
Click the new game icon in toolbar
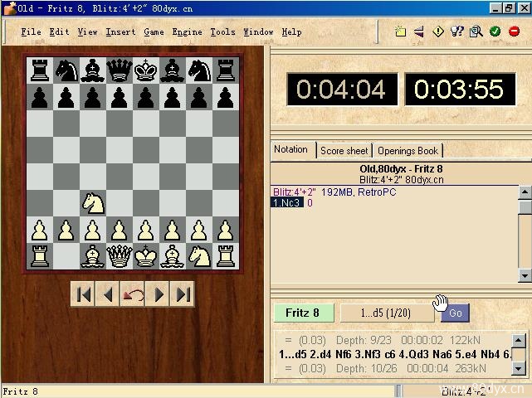coord(401,32)
